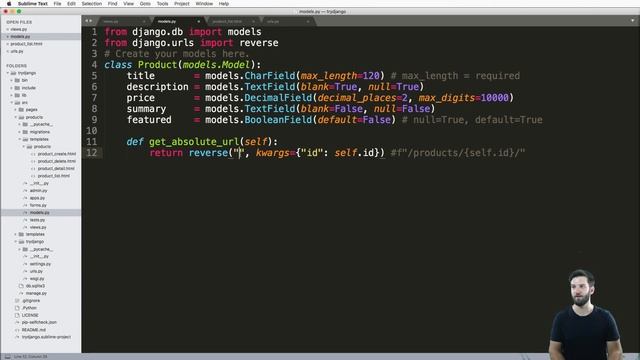Viewport: 640px width, 360px height.
Task: Select product_list.html in Open Files
Action: (27, 44)
